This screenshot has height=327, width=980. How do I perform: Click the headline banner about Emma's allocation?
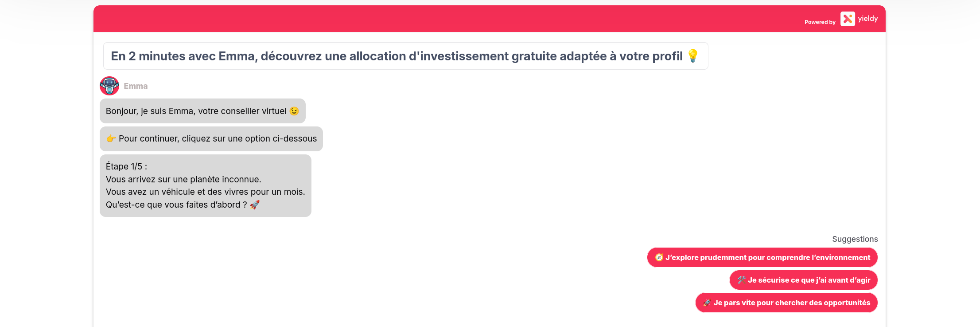click(x=405, y=55)
